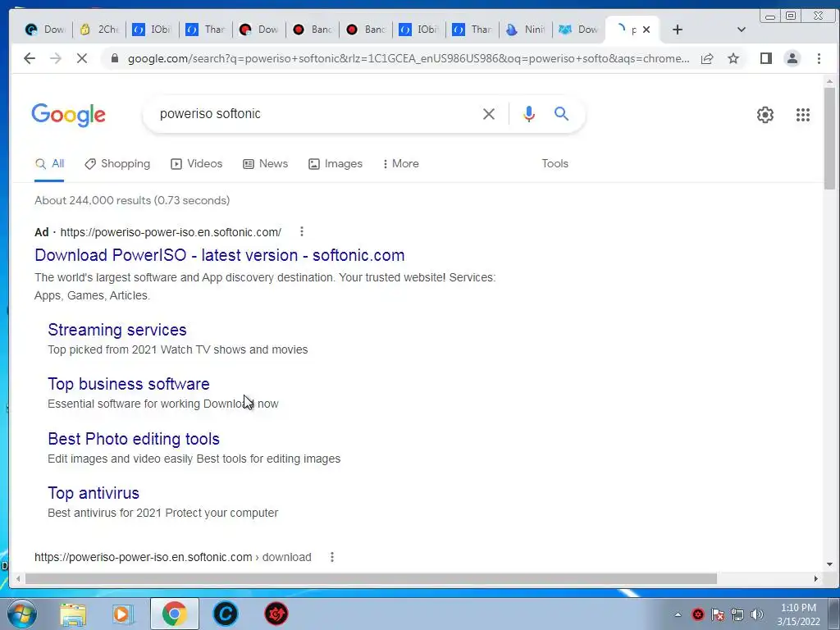
Task: Open options for the softonic ad result
Action: coord(302,231)
